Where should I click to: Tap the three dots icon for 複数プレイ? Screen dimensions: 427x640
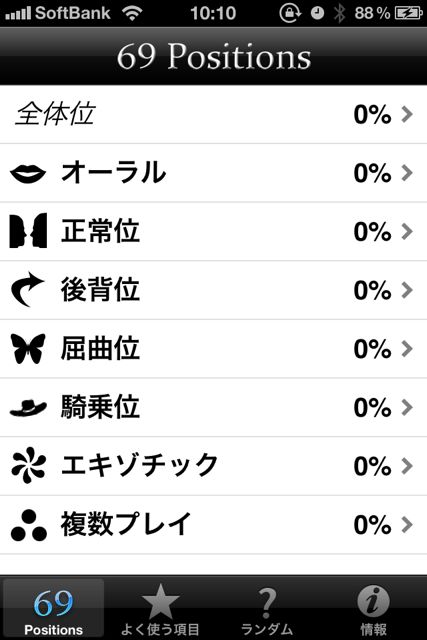[x=28, y=525]
